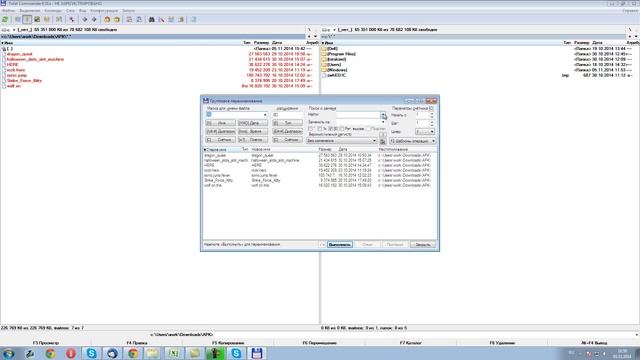The width and height of the screenshot is (640, 360).
Task: Open the [Windows] folder in right panel
Action: point(337,70)
